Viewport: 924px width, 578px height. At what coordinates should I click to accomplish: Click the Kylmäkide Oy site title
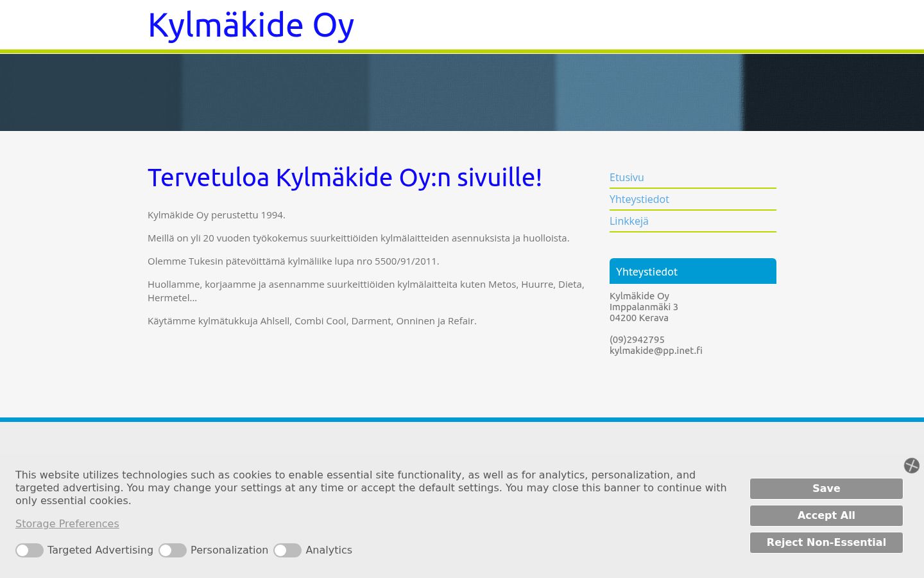tap(251, 26)
